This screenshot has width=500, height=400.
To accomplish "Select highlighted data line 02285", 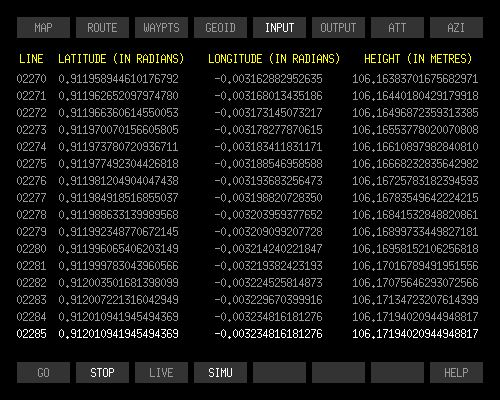I will [248, 334].
